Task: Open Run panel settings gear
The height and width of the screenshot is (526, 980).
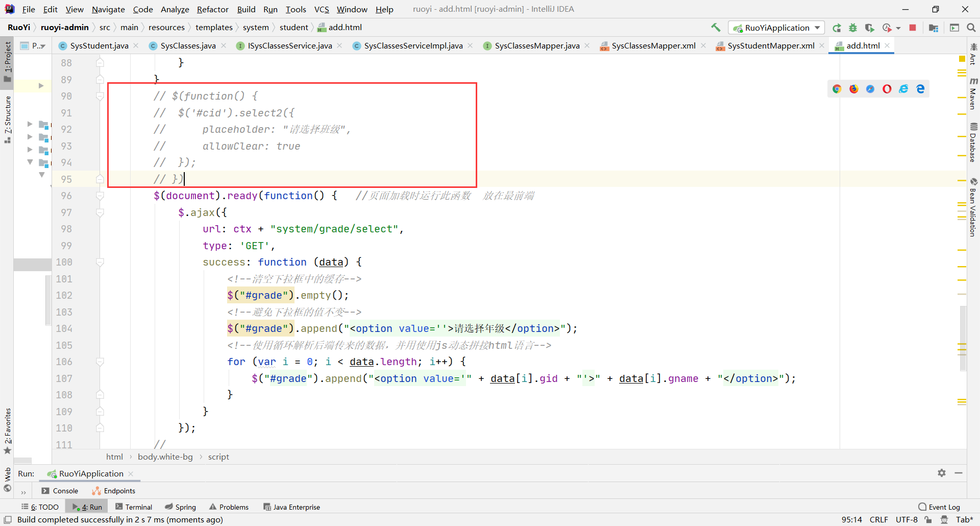Action: pyautogui.click(x=942, y=473)
